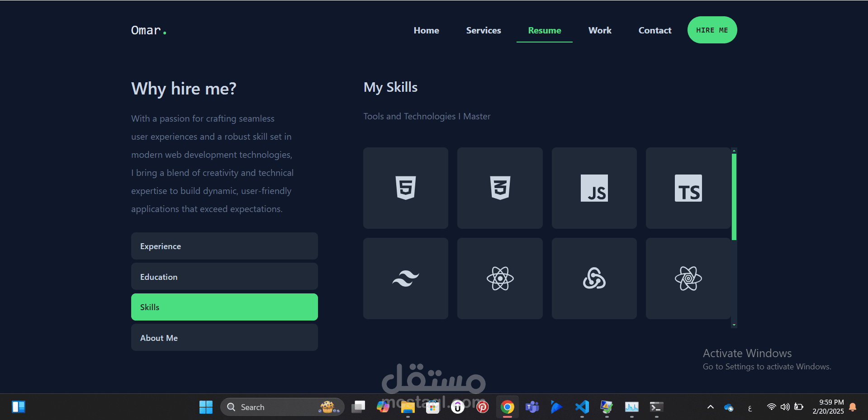Select the Skills tab

click(224, 307)
